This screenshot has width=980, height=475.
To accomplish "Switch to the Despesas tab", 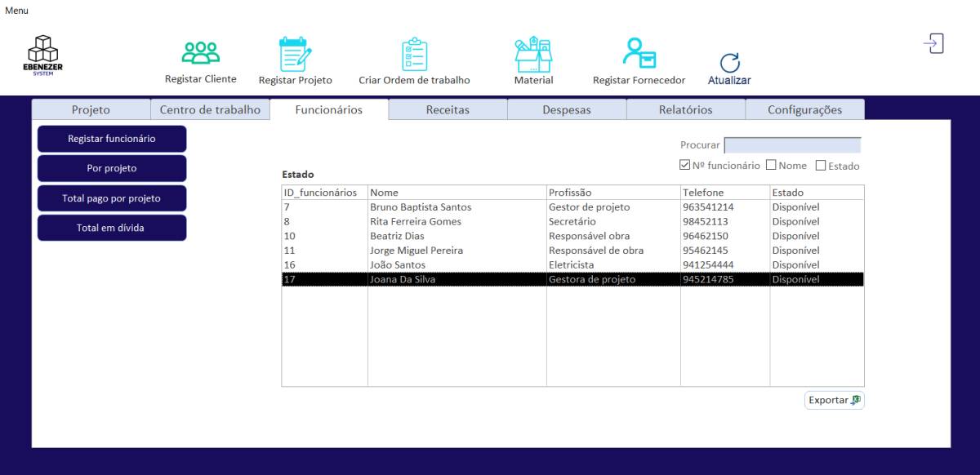I will point(567,109).
